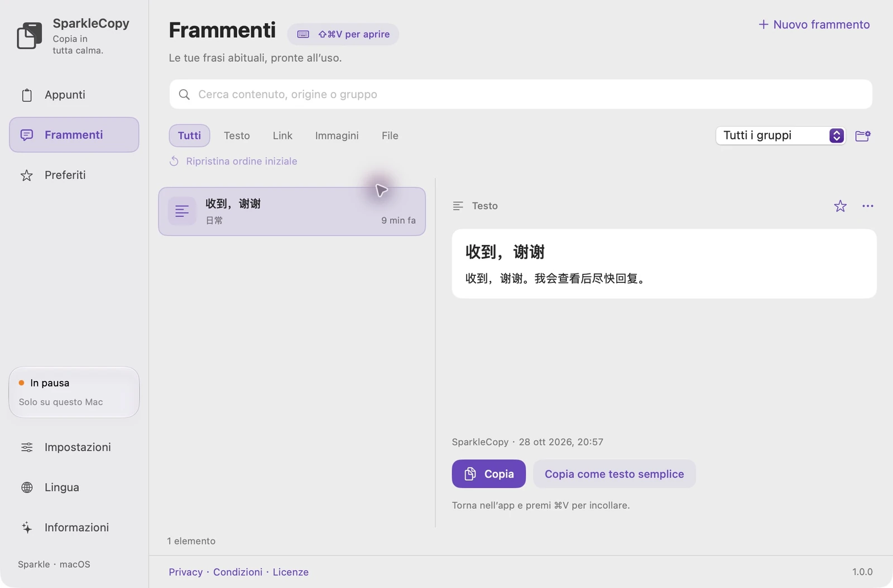Click the ⇧⌘V per aprire shortcut badge
Image resolution: width=893 pixels, height=588 pixels.
[x=343, y=35]
